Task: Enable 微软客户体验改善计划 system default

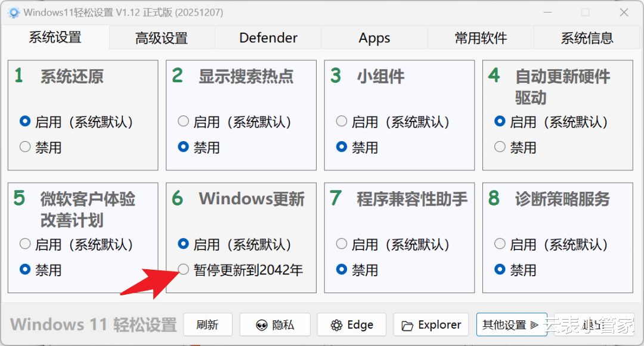Action: pos(25,244)
